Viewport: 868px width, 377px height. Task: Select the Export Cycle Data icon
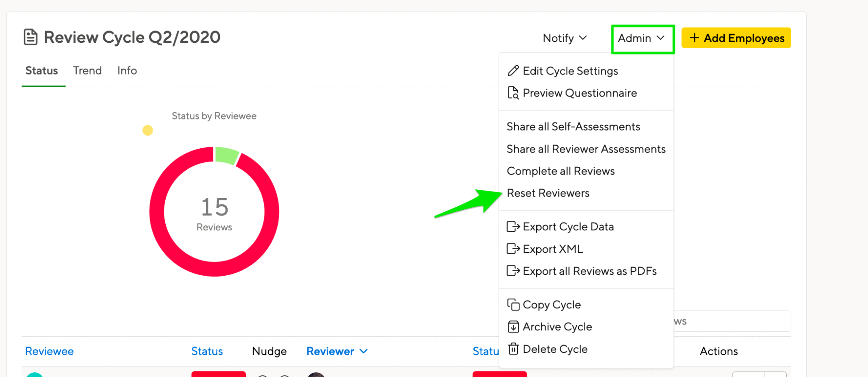513,227
